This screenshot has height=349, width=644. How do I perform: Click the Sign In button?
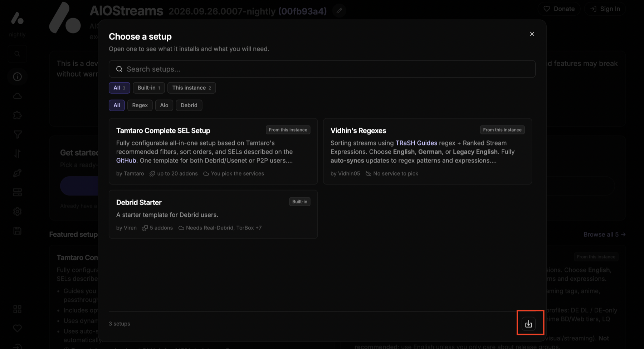coord(605,9)
